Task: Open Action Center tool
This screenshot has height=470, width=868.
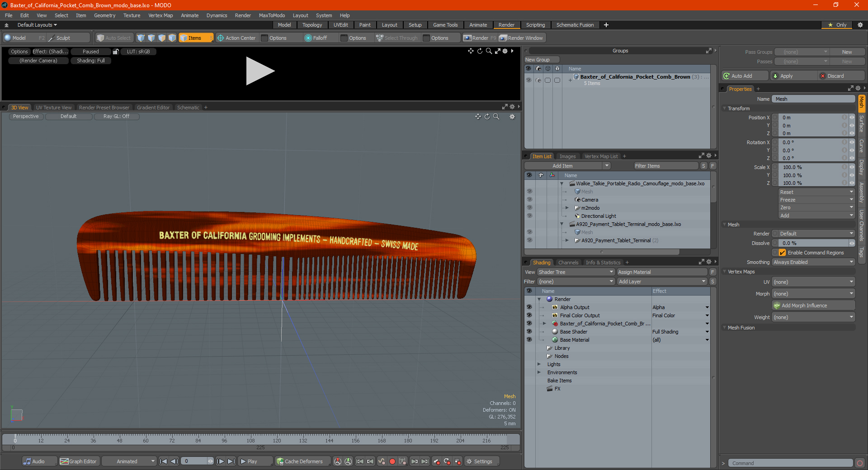Action: [x=236, y=38]
